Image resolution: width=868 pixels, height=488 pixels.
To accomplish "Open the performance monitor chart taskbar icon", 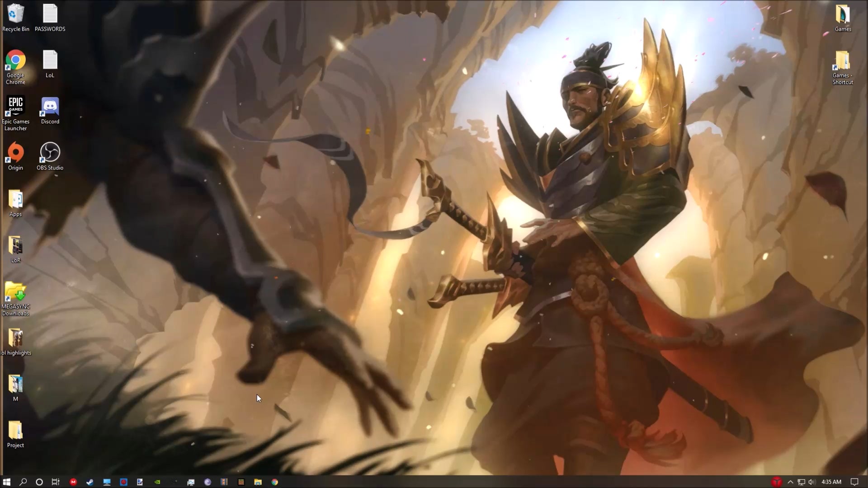I will (x=191, y=482).
